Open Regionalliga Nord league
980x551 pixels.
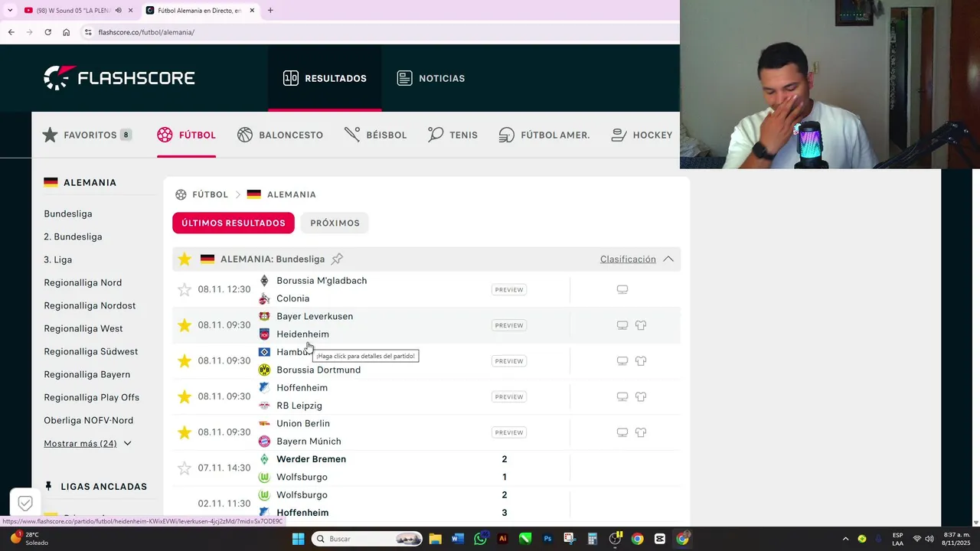(x=83, y=282)
